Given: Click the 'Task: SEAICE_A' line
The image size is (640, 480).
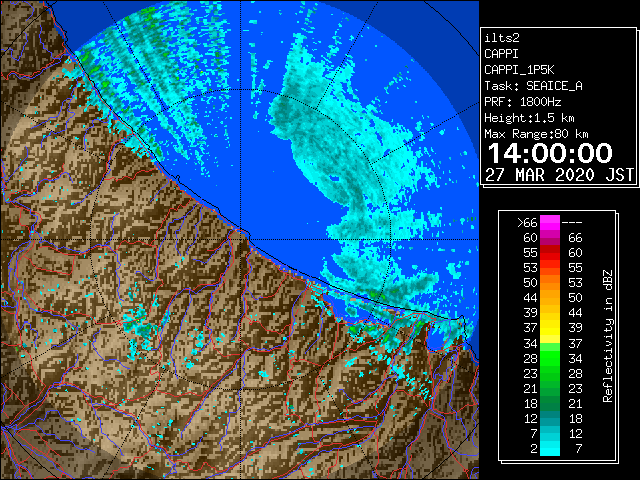Looking at the screenshot, I should [x=533, y=86].
